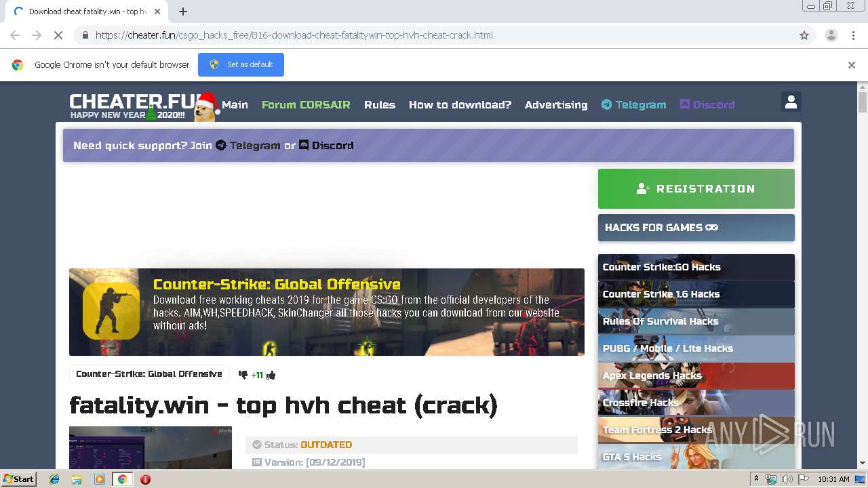Image resolution: width=868 pixels, height=488 pixels.
Task: Dismiss the default browser notification bar
Action: 852,65
